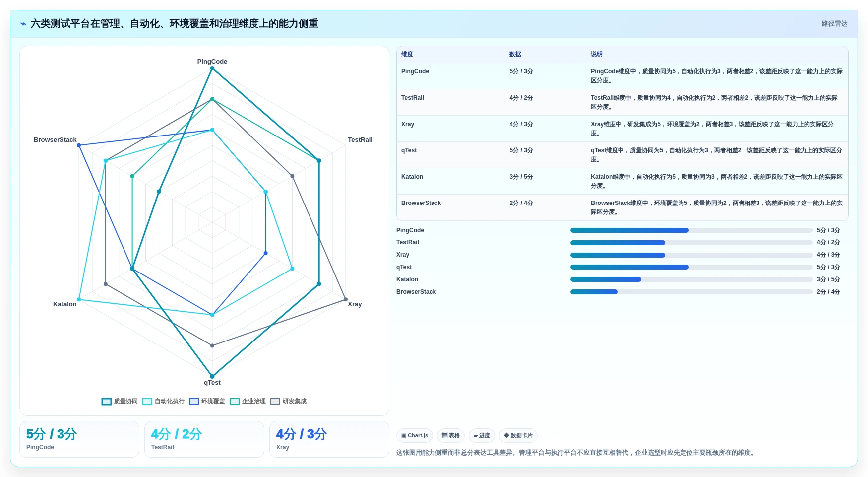Click the qTest axis label on radar
868x477 pixels.
point(212,383)
